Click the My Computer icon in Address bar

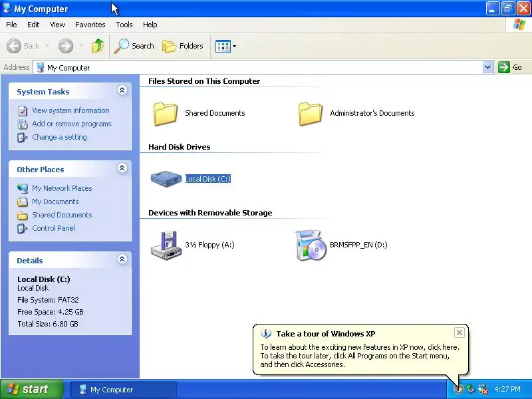tap(41, 67)
